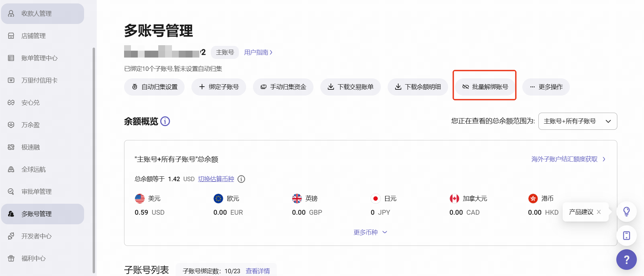Open 店铺管理 in the sidebar

click(x=33, y=36)
